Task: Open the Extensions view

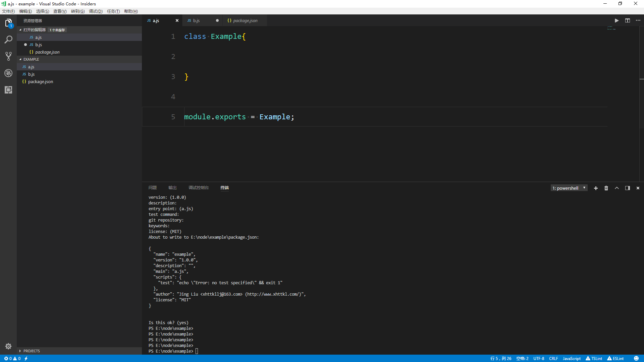Action: tap(8, 89)
